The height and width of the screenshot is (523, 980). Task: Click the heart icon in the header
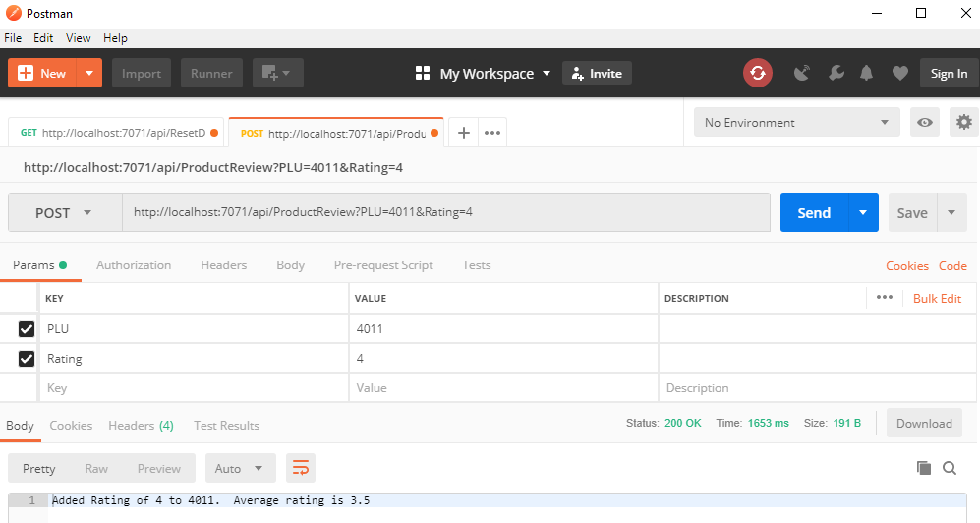(900, 73)
